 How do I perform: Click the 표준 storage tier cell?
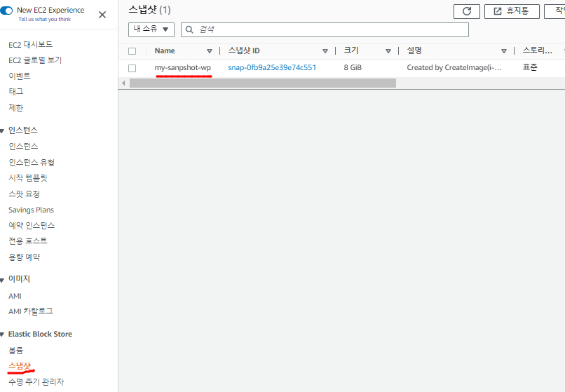click(530, 67)
